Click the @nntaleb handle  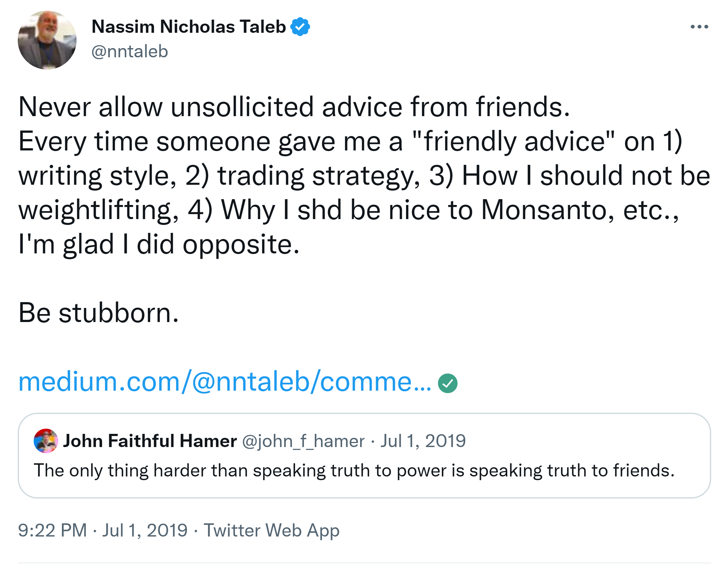click(x=130, y=51)
